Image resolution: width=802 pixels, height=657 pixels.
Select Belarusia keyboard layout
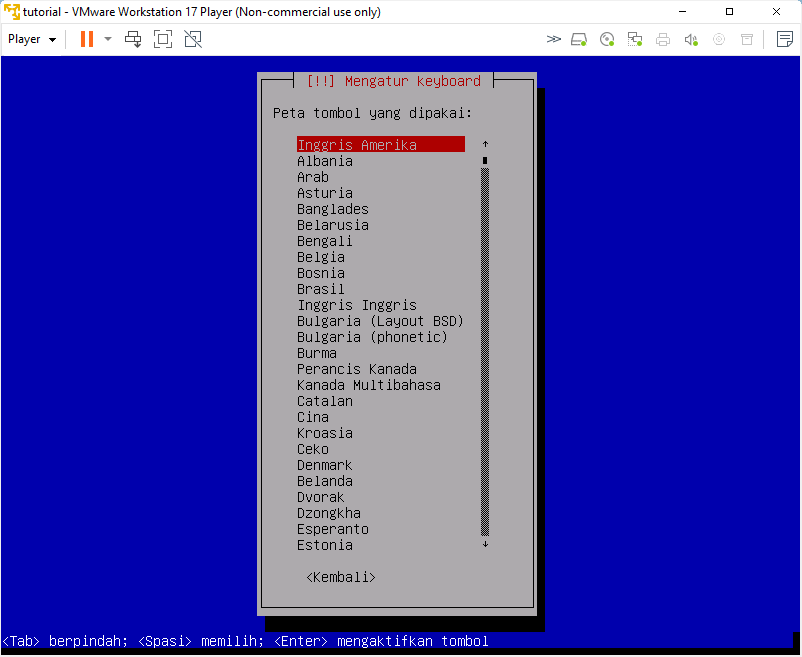332,225
